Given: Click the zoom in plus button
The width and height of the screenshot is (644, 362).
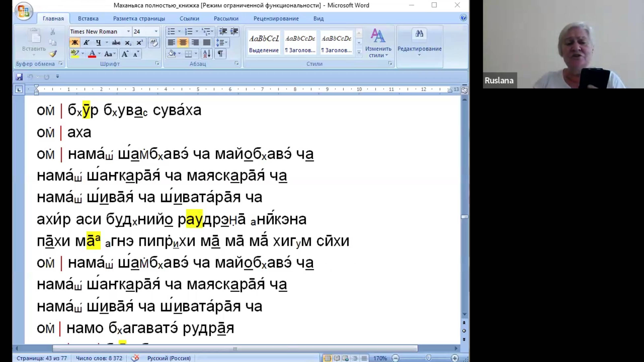Looking at the screenshot, I should pos(454,358).
